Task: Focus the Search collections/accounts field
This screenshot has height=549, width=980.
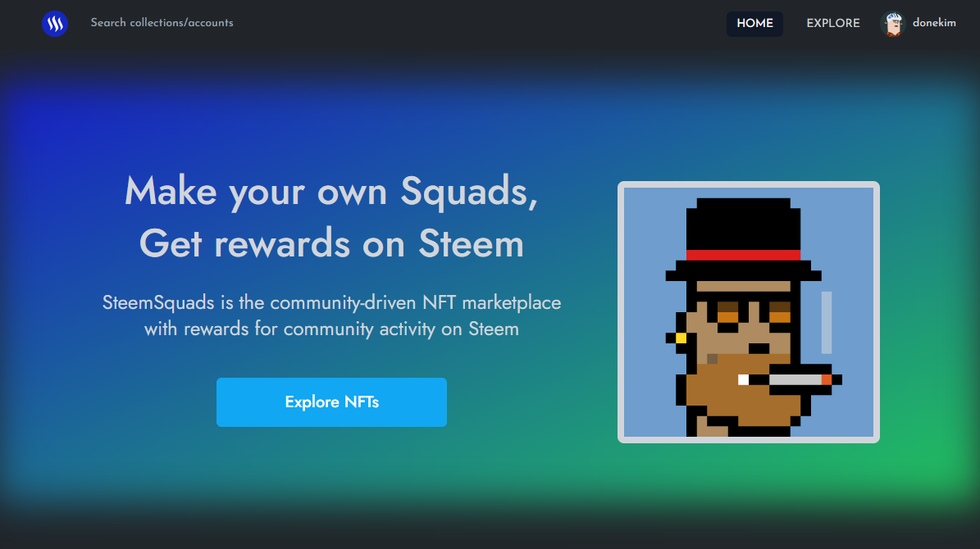Action: pos(162,23)
